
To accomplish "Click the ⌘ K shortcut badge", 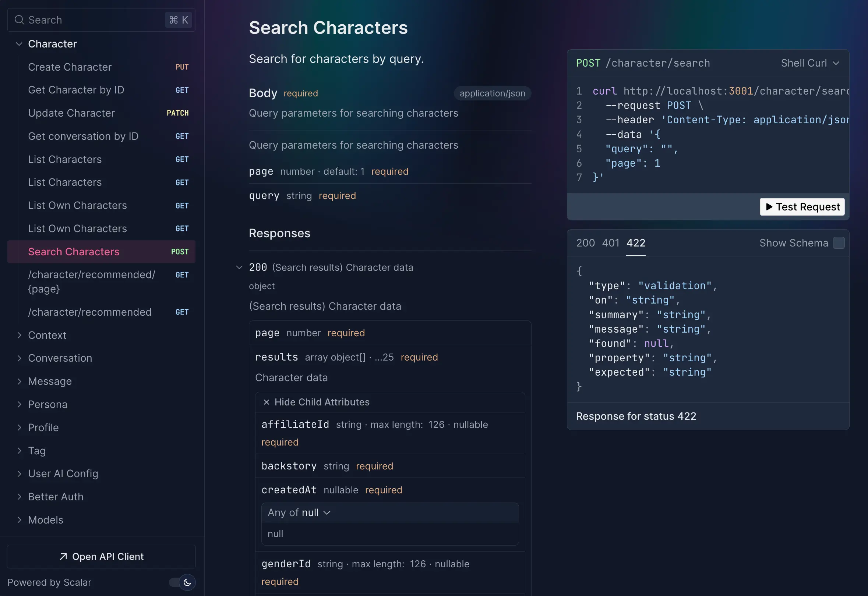I will click(178, 20).
